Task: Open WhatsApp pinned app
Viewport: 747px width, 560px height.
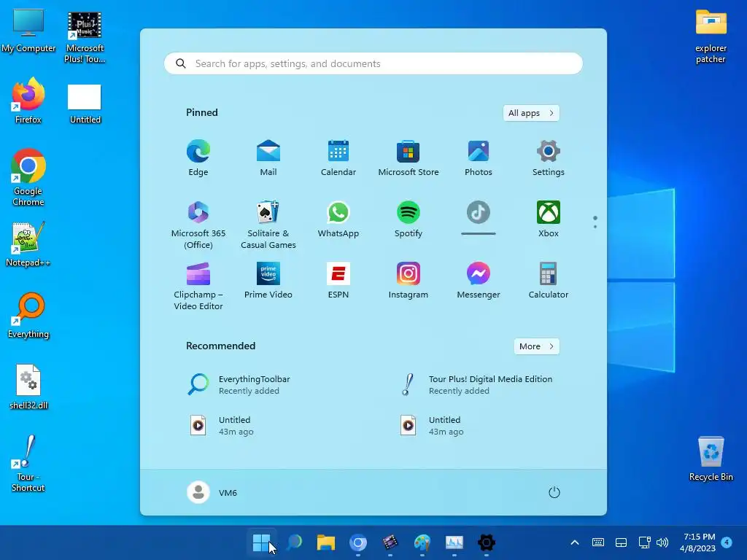Action: 338,219
